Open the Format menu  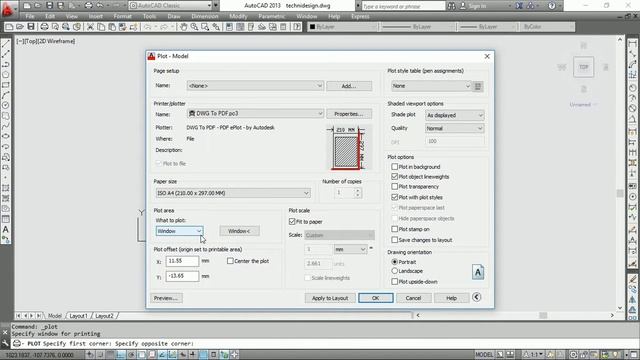coord(122,16)
